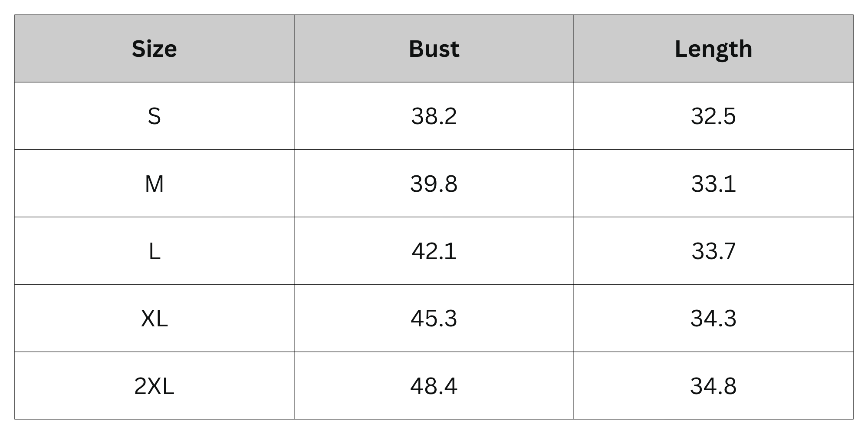Select the XL size cell
The height and width of the screenshot is (434, 868).
pos(155,318)
